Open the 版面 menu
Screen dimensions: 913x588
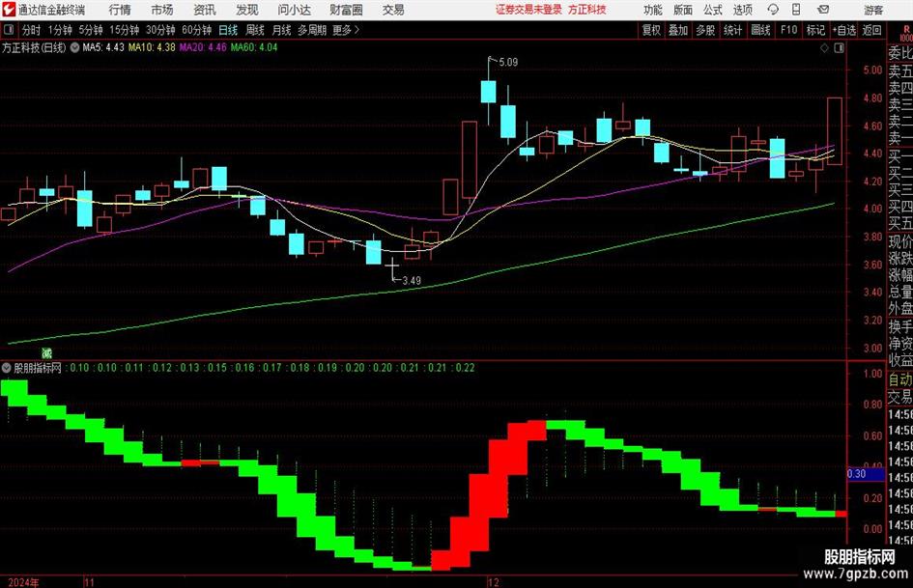[683, 10]
